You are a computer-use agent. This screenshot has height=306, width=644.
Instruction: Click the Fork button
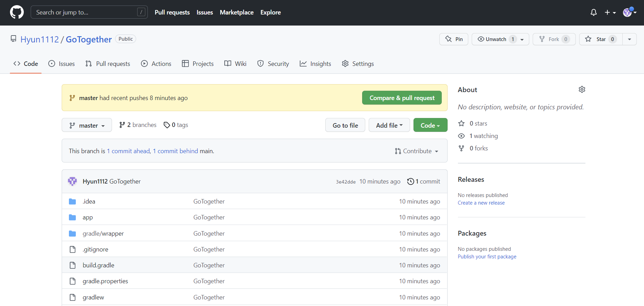click(x=554, y=39)
